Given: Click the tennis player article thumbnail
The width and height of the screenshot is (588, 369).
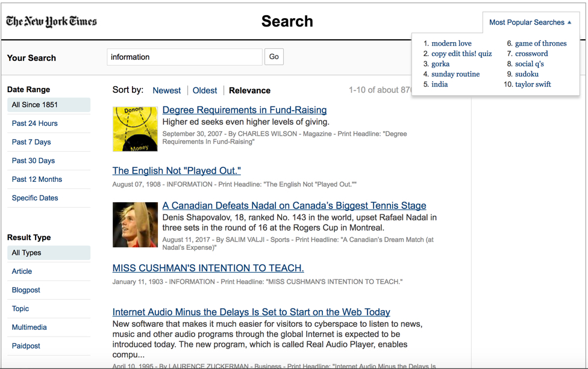Looking at the screenshot, I should coord(135,225).
